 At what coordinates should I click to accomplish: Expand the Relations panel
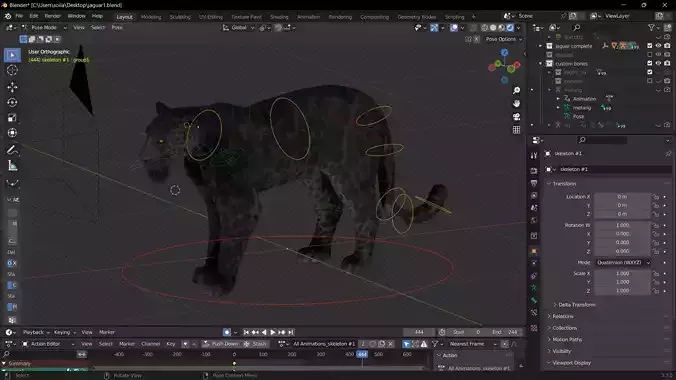tap(562, 316)
